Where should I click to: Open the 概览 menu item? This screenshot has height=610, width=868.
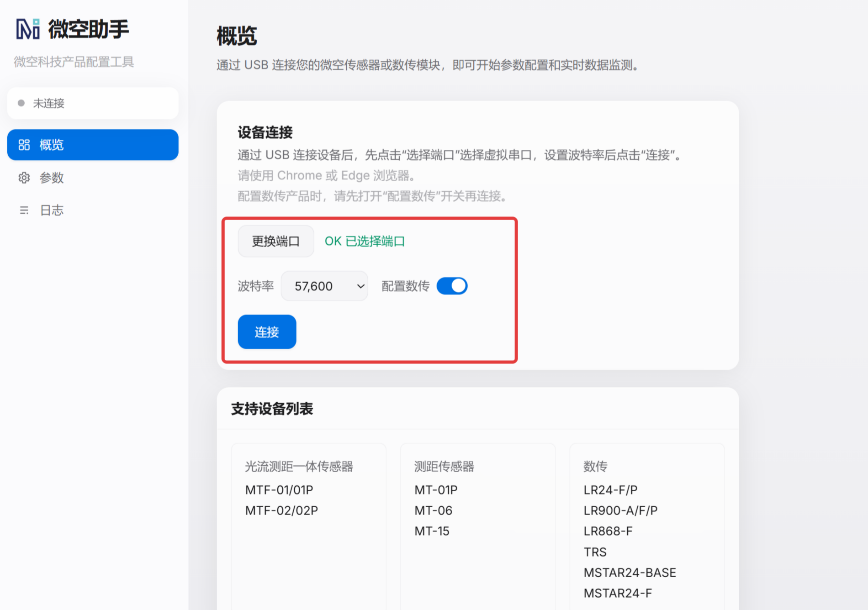pyautogui.click(x=93, y=145)
